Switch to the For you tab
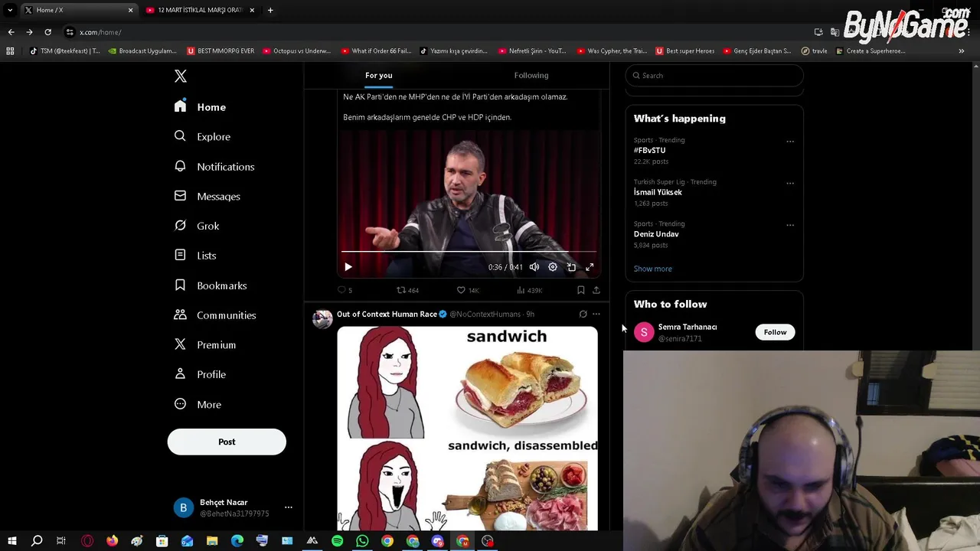 pyautogui.click(x=378, y=75)
